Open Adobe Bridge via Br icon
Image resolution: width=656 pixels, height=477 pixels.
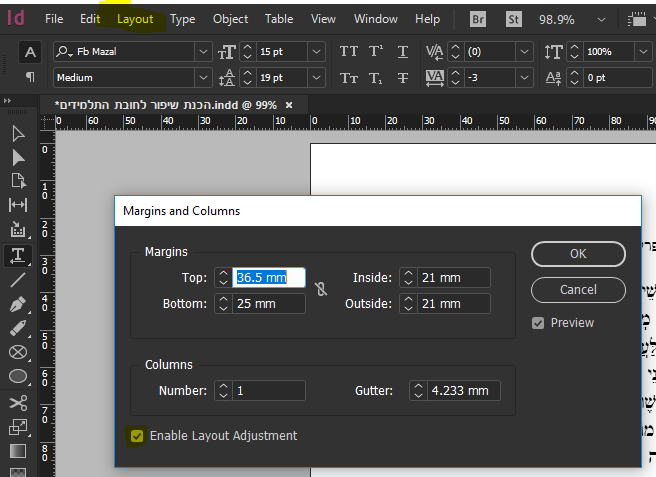click(x=478, y=19)
